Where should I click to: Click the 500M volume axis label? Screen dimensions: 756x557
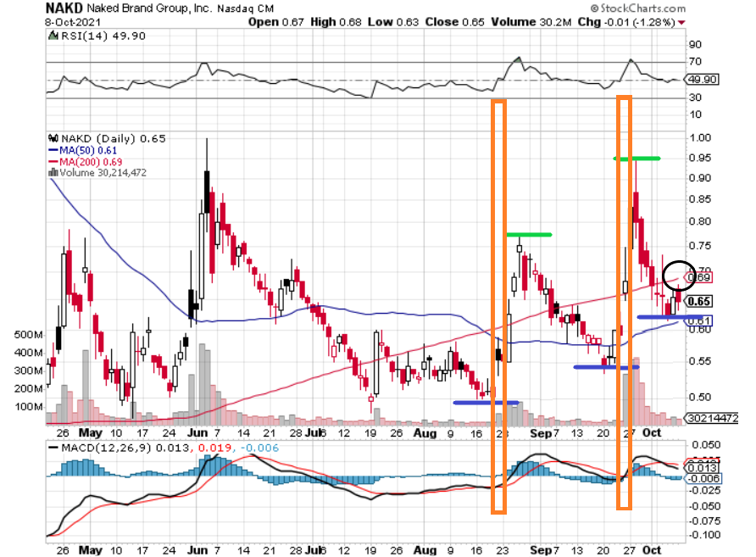click(29, 335)
